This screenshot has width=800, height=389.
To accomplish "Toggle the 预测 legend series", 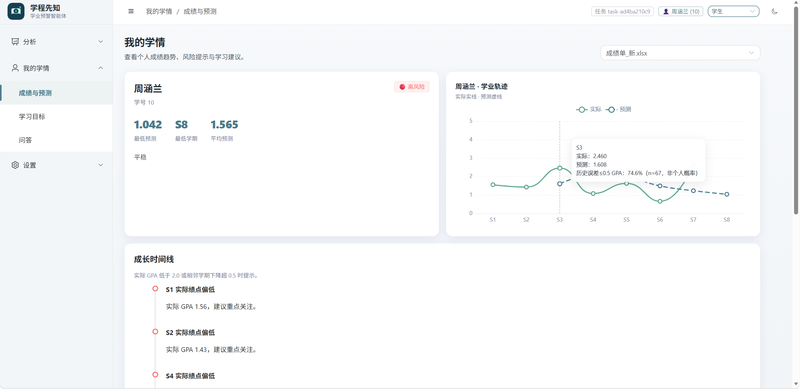I will click(619, 109).
